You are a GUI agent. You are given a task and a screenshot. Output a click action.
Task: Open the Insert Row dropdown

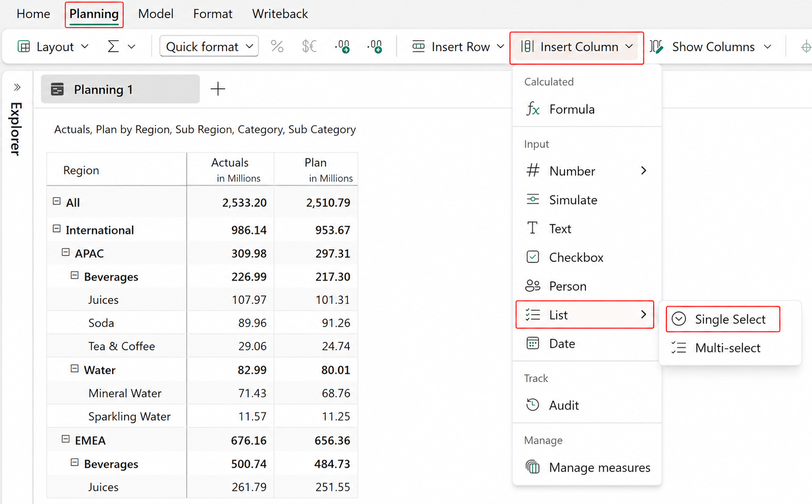point(458,47)
